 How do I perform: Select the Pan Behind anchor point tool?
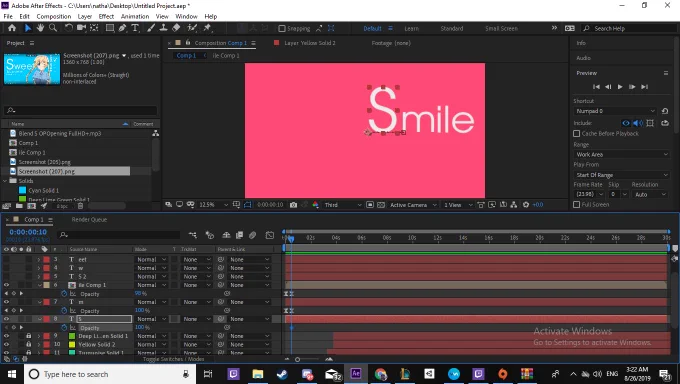(94, 28)
